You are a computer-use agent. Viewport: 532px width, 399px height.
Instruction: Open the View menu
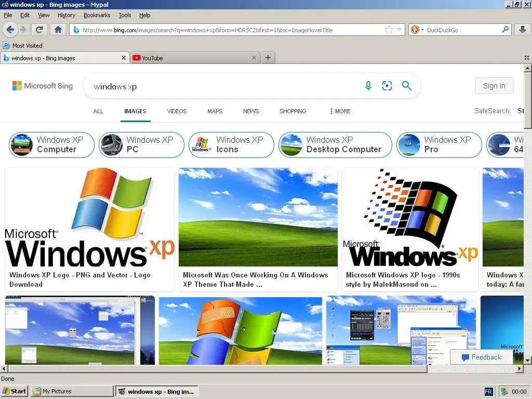[44, 15]
